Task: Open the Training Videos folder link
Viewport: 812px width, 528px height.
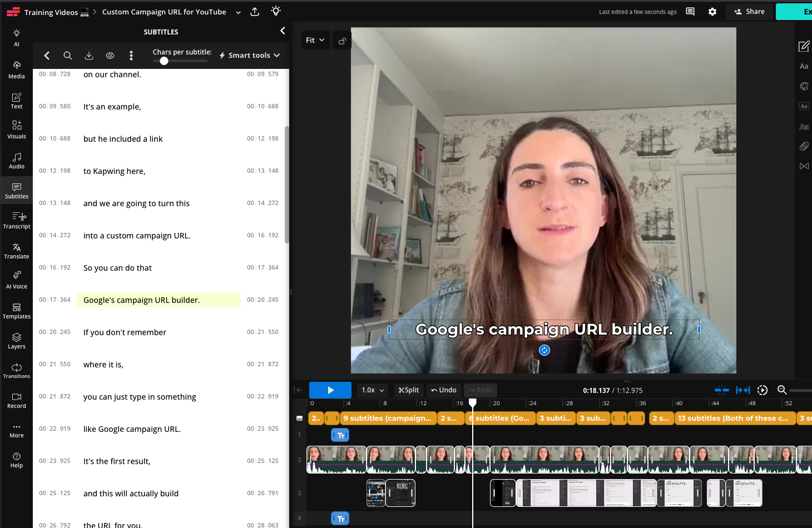Action: pyautogui.click(x=56, y=12)
